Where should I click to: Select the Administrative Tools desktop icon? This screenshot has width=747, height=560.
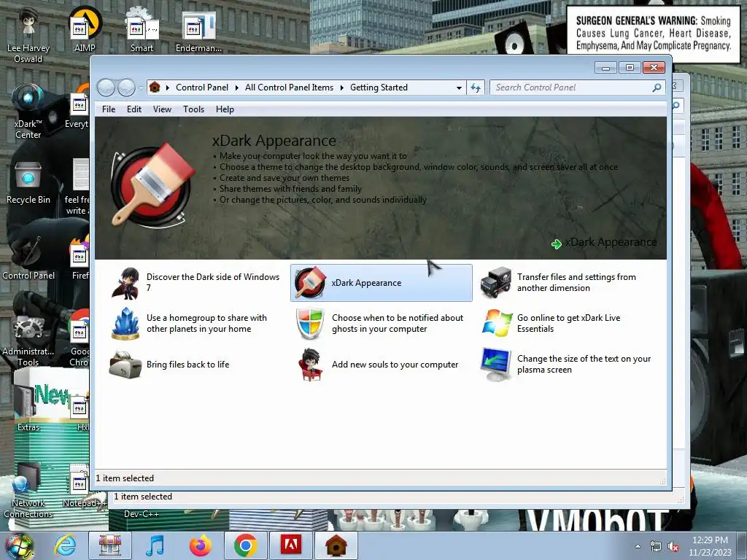point(28,341)
